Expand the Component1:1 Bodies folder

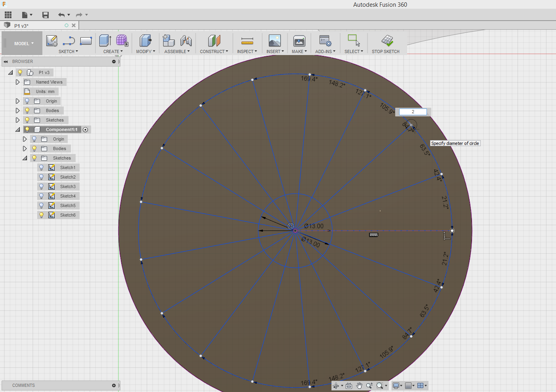(x=25, y=148)
